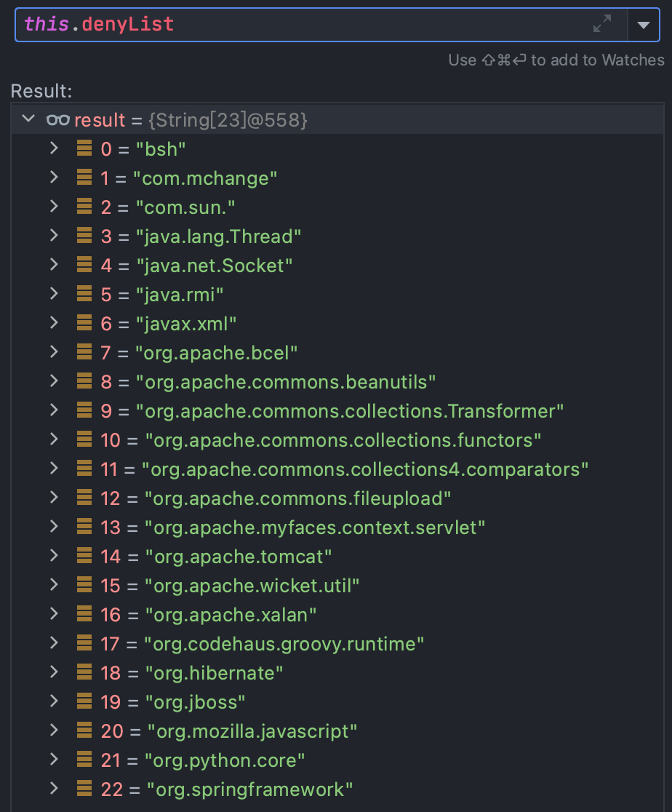Screen dimensions: 672x812
Task: Select the "org.apache.commons.beanutils" row
Action: [286, 382]
